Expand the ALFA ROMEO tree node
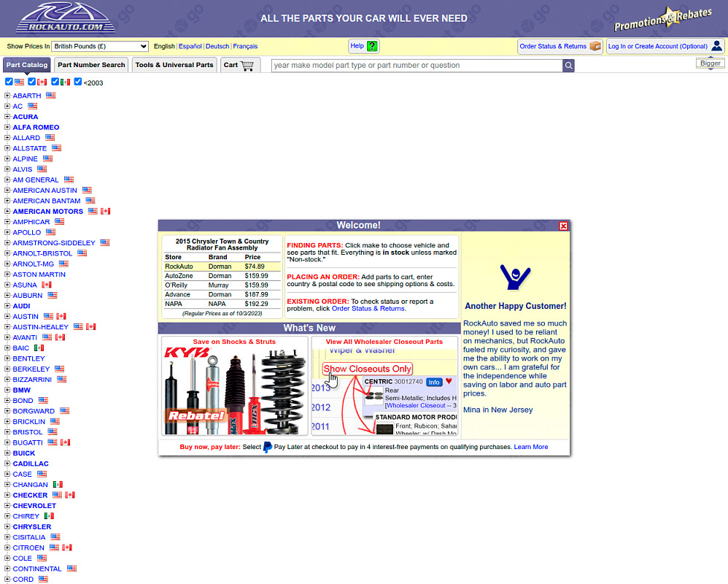 pos(7,127)
